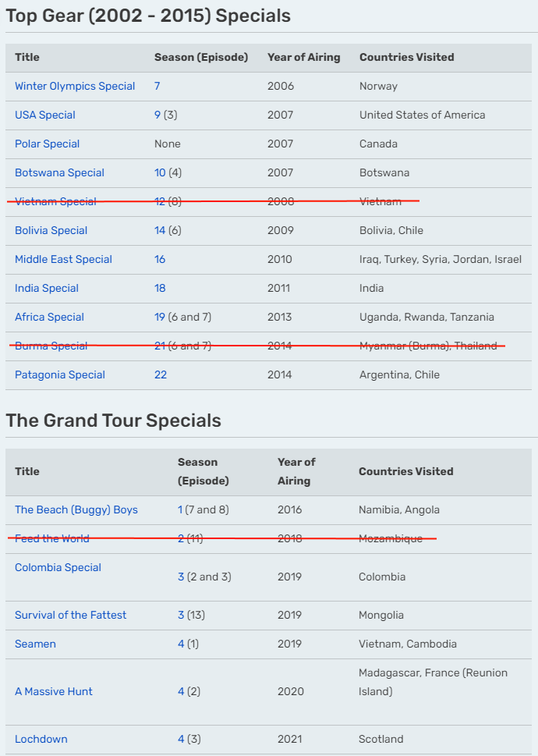538x756 pixels.
Task: Open the Winter Olympics Special link
Action: (x=75, y=87)
